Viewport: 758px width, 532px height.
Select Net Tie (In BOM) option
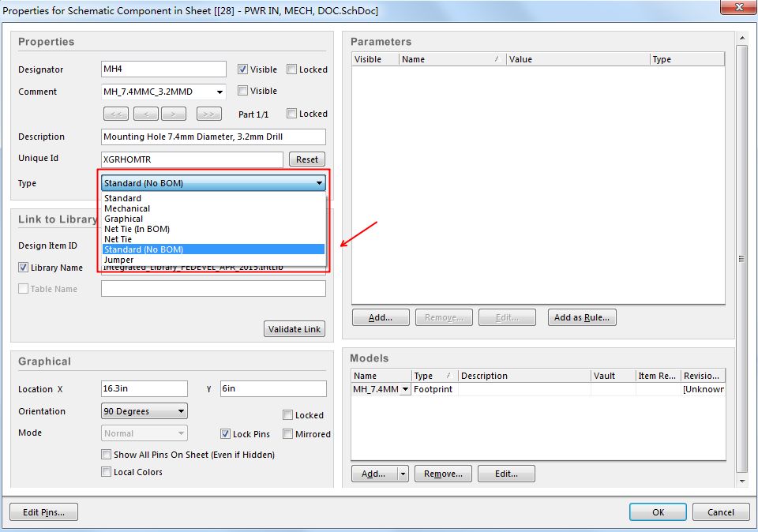[213, 229]
